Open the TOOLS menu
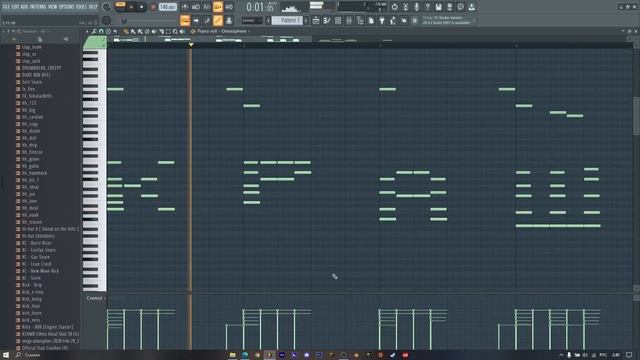Screen dimensions: 640x360 [x=82, y=7]
